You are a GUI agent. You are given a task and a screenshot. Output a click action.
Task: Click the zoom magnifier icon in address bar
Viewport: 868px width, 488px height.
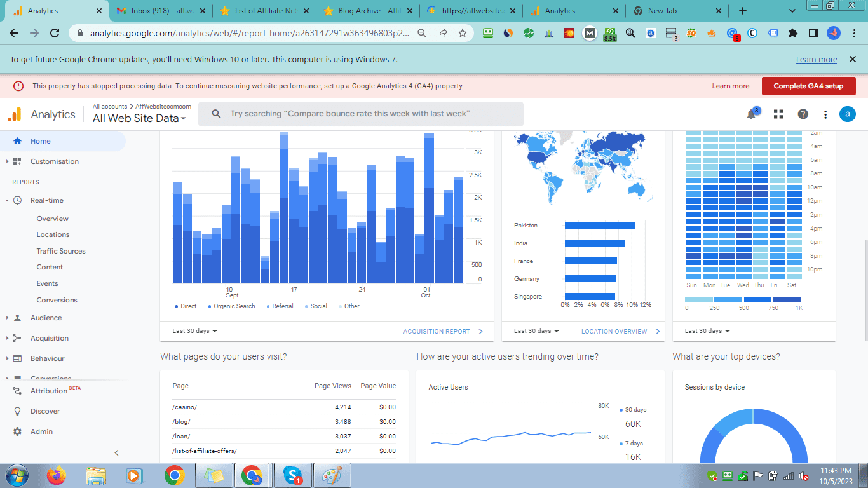[x=422, y=33]
